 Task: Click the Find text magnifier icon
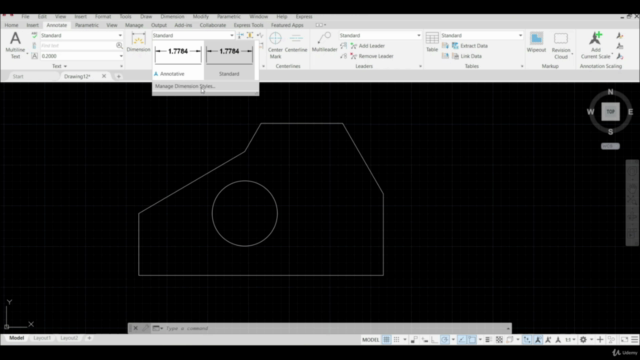[x=119, y=45]
